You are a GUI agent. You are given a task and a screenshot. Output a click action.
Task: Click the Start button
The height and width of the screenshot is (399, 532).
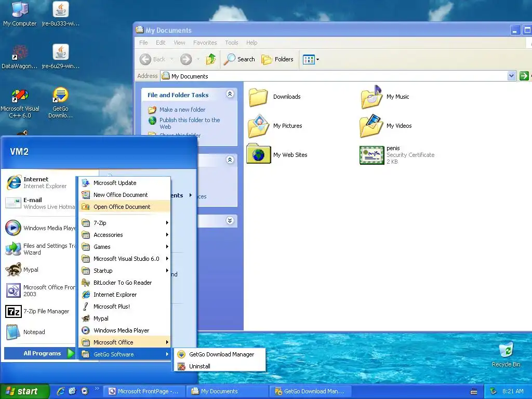point(24,391)
